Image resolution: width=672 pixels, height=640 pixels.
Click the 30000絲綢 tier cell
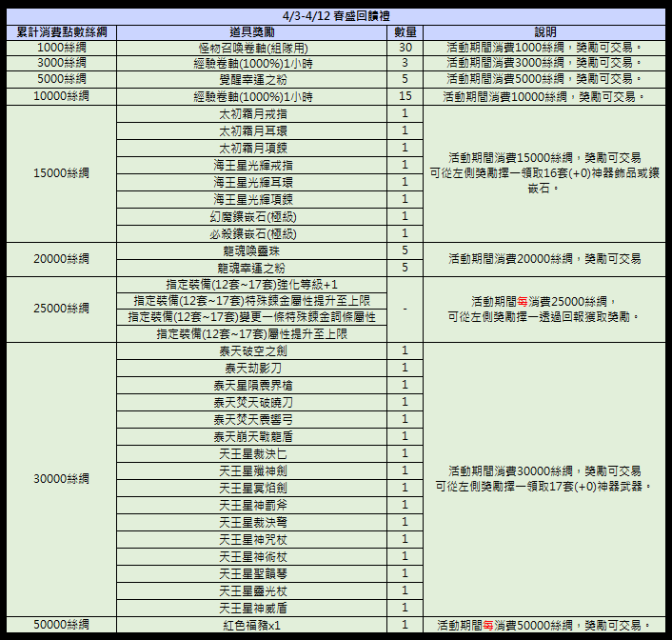61,479
